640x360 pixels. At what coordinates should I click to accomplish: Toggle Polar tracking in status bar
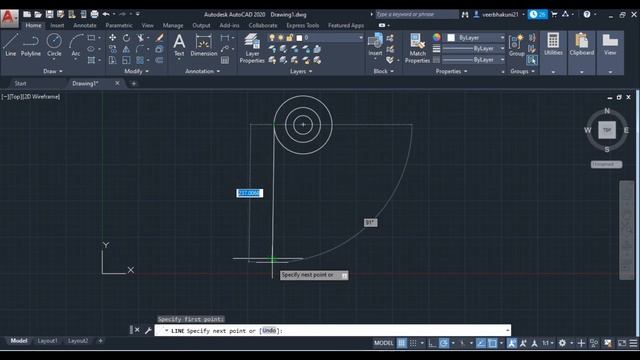pos(444,343)
